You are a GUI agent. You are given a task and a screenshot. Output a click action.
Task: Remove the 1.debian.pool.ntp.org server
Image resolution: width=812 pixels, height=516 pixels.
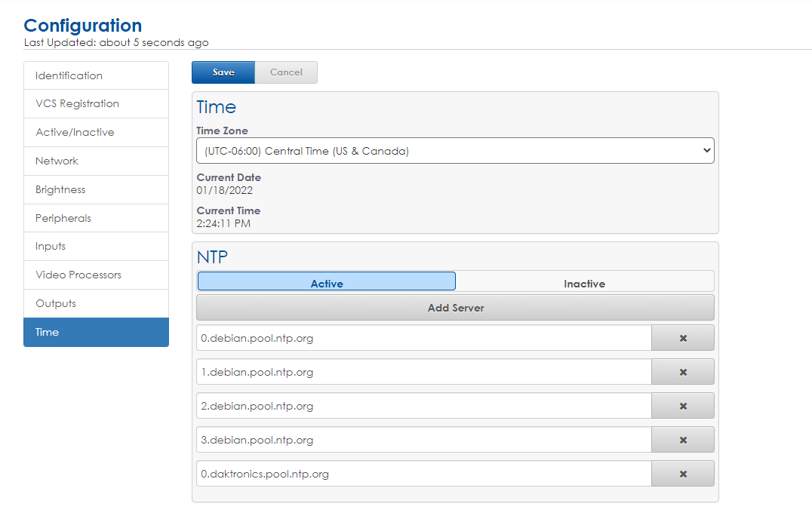(682, 371)
